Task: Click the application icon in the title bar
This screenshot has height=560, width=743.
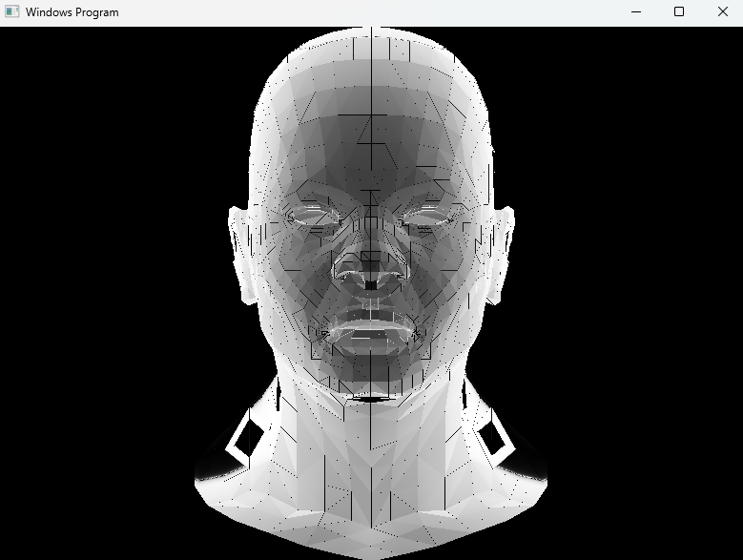Action: click(x=11, y=11)
